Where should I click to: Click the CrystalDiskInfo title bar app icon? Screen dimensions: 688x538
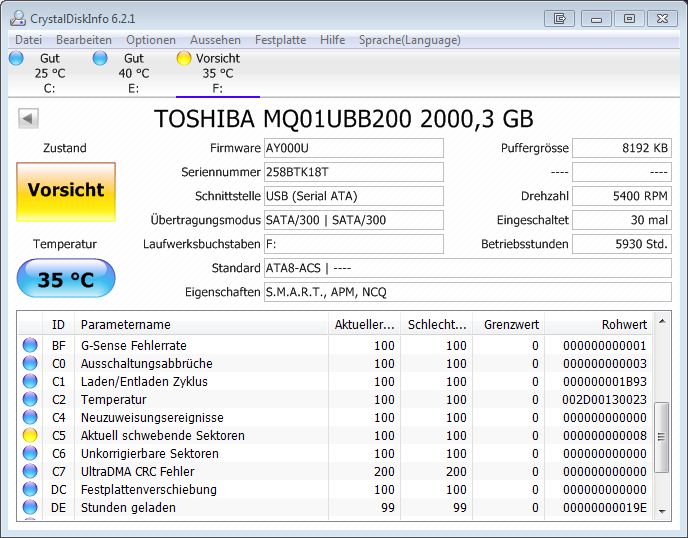pos(18,18)
